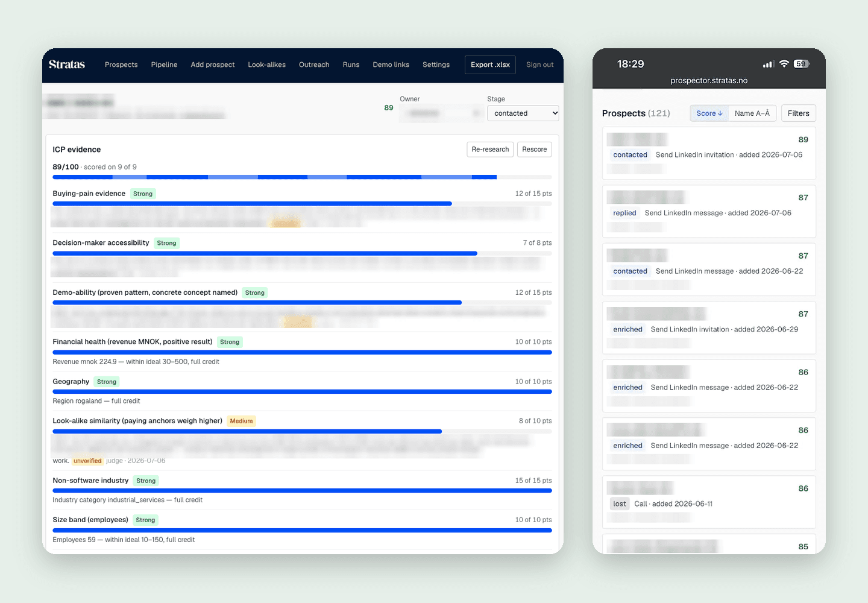Image resolution: width=868 pixels, height=603 pixels.
Task: Click Strong badge next to Buying-pain evidence
Action: tap(143, 194)
